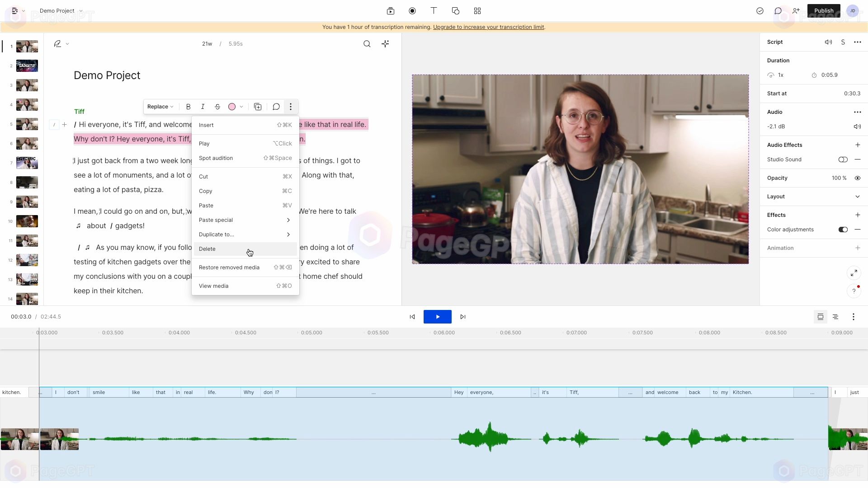Click the duplicate/copy frame icon
868x488 pixels.
(259, 107)
